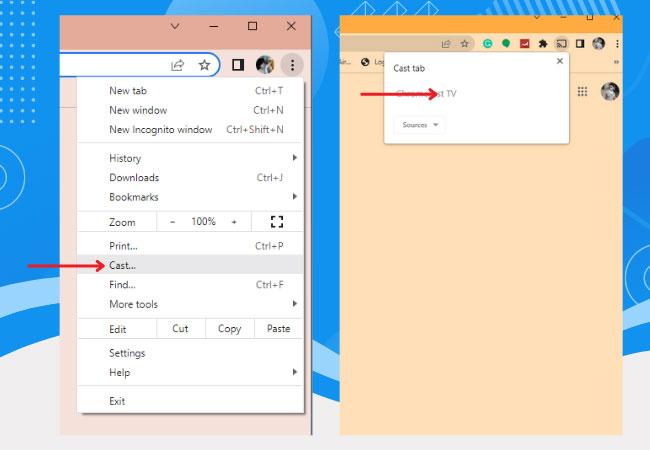Click the Copy button in Edit row
Screen dimensions: 650x450
229,329
